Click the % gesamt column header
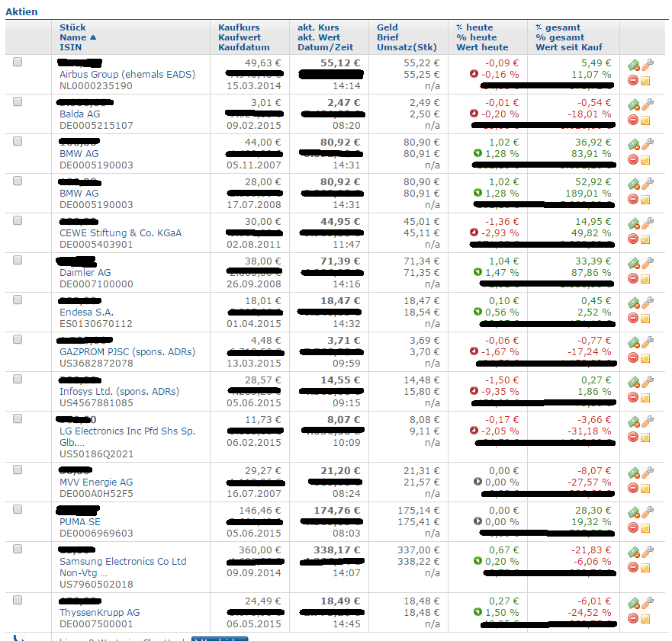This screenshot has width=672, height=641. pyautogui.click(x=560, y=37)
